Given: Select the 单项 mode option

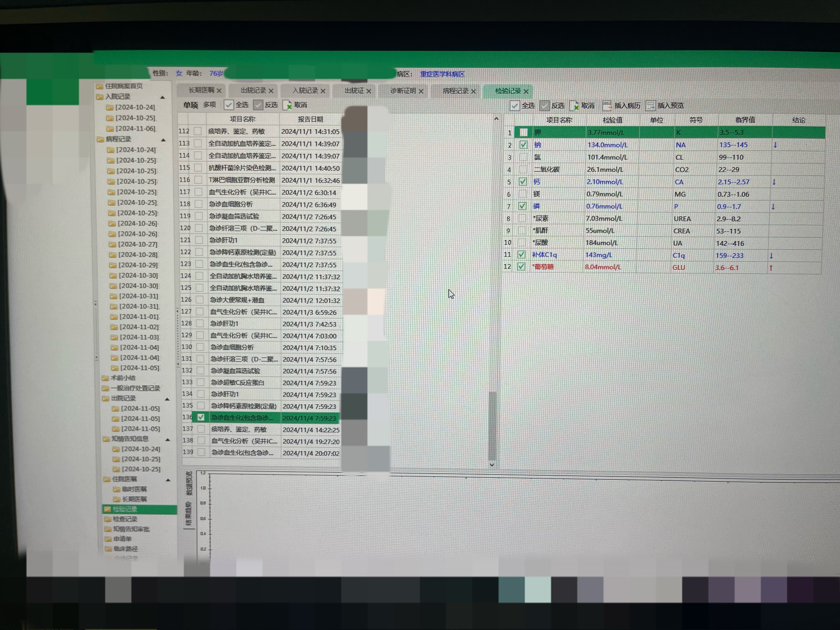Looking at the screenshot, I should tap(191, 105).
